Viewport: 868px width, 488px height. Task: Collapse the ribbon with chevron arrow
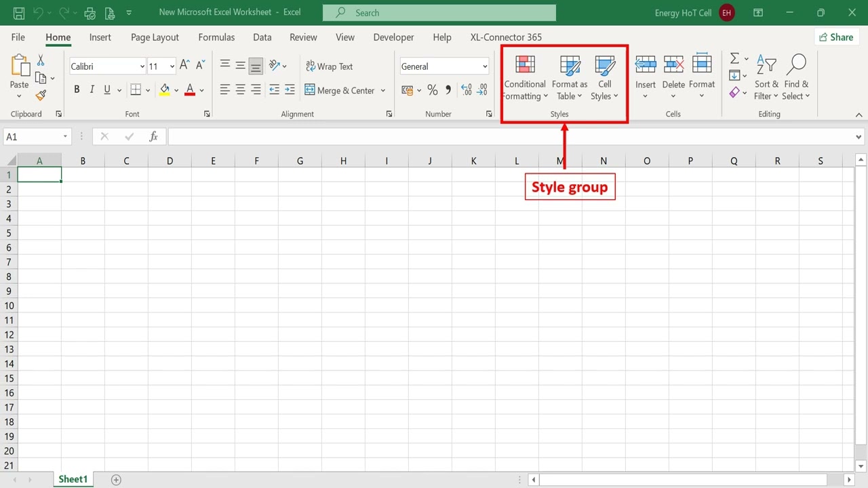coord(859,115)
